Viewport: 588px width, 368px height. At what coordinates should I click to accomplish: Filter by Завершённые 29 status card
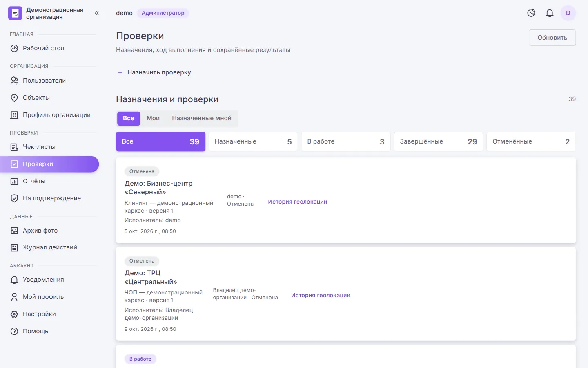[439, 141]
